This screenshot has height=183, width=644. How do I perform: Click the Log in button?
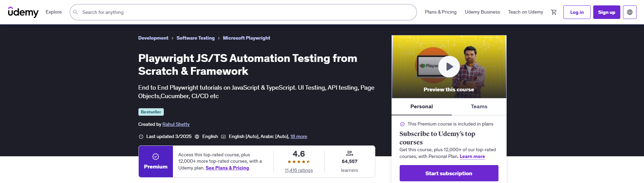click(x=577, y=12)
